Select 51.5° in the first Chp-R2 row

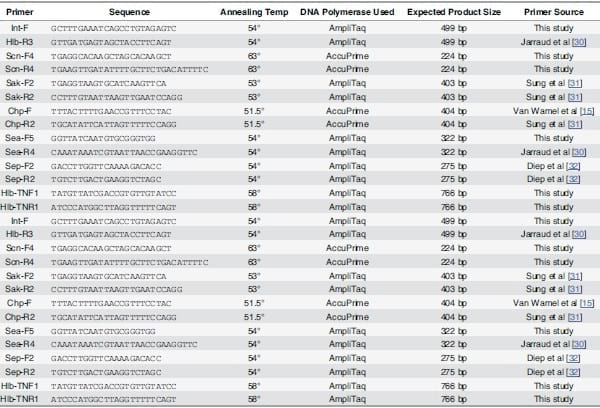[x=254, y=124]
